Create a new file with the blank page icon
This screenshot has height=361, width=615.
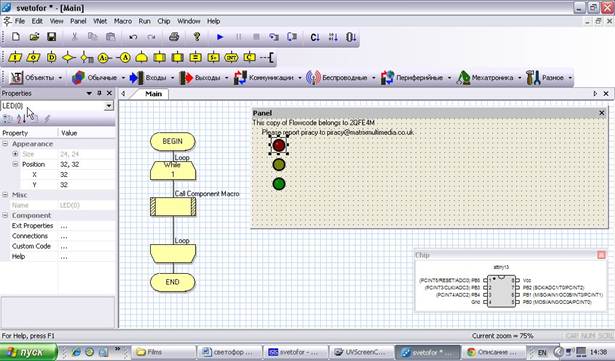[16, 37]
